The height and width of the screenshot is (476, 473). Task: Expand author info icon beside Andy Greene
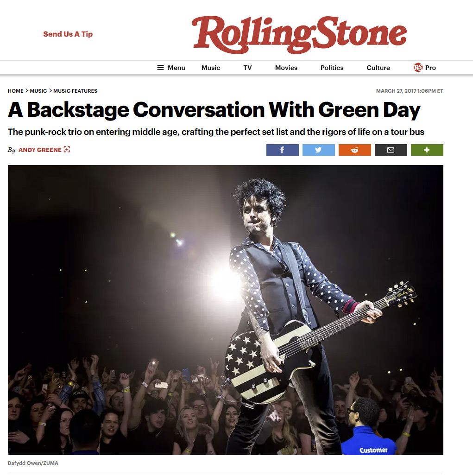(67, 149)
